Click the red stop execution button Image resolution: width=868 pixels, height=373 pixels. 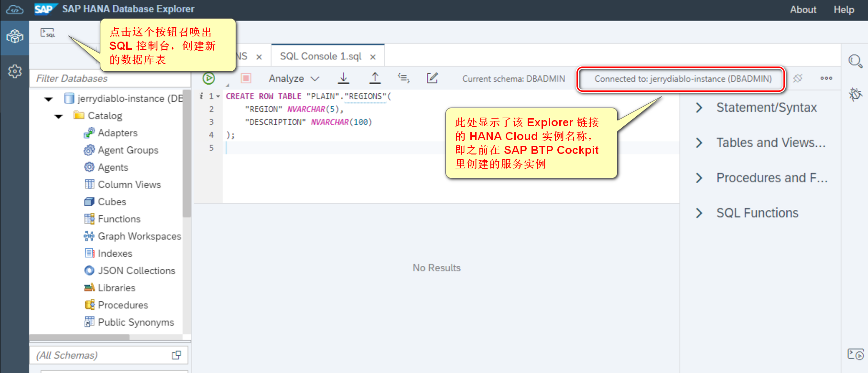point(246,78)
